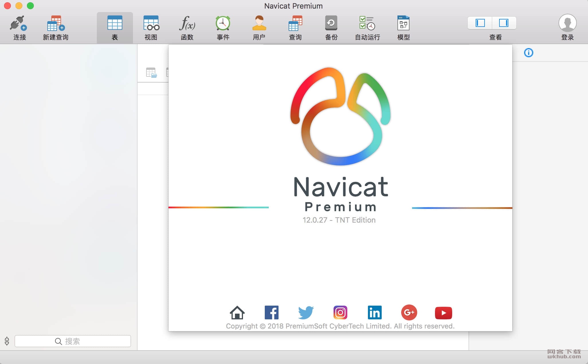The image size is (588, 364).
Task: Click the connection plug icon beside search
Action: point(7,341)
